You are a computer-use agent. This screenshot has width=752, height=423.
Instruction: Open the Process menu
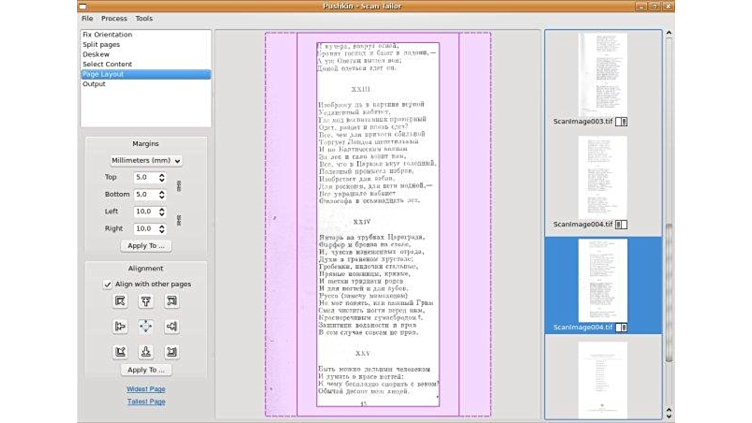(114, 18)
